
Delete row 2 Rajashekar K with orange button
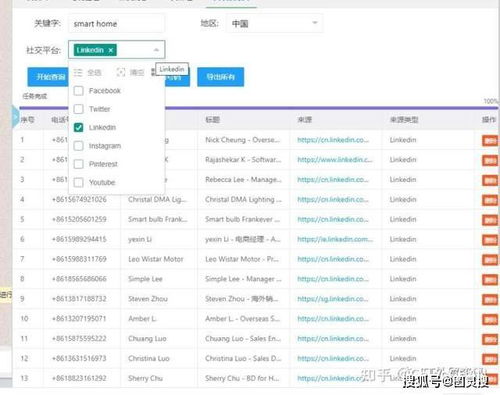[490, 160]
